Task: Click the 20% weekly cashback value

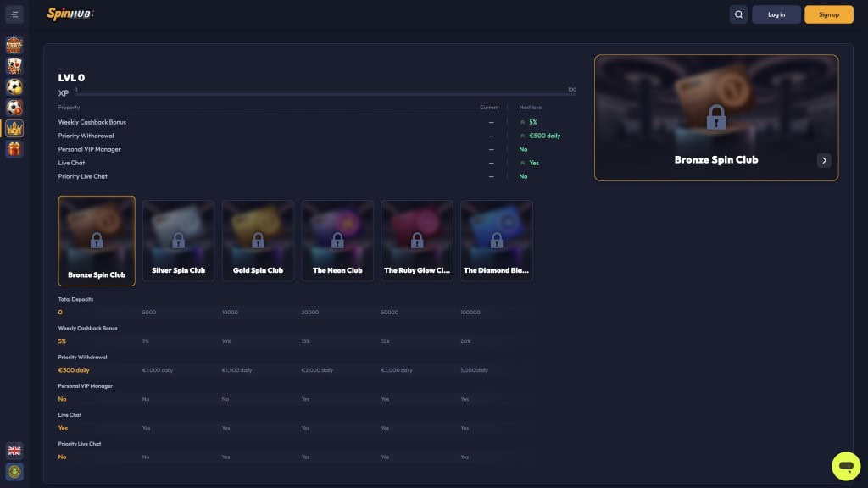Action: tap(465, 341)
